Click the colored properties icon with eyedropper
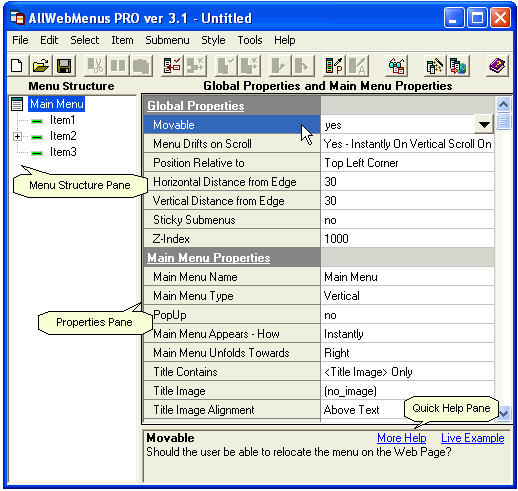 [334, 65]
